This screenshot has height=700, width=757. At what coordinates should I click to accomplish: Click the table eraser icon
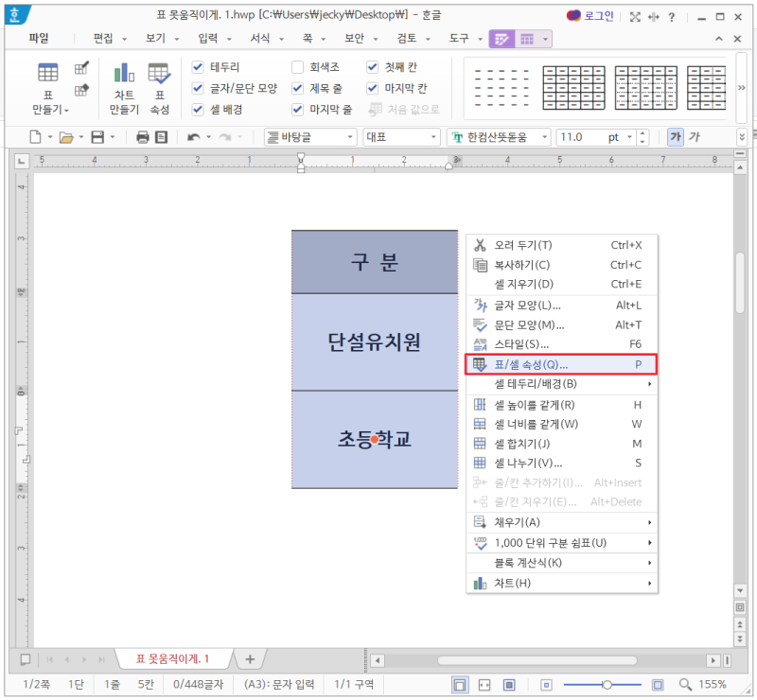[x=81, y=90]
